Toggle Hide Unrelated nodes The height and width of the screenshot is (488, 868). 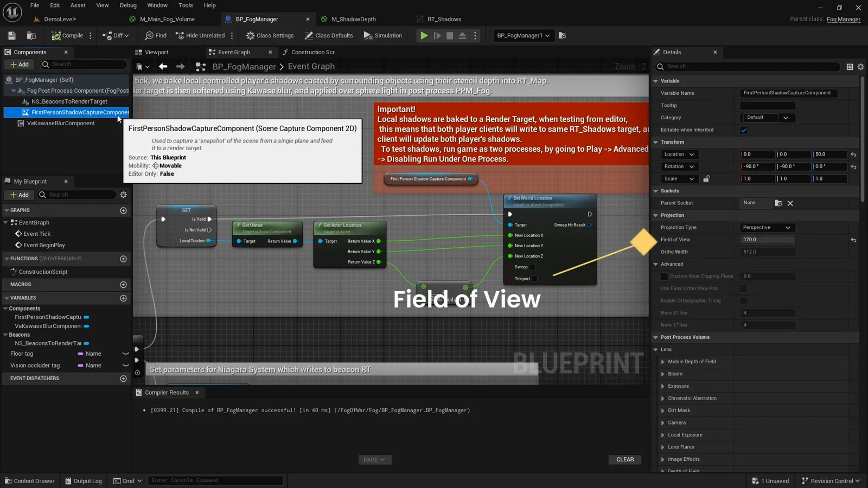tap(200, 36)
